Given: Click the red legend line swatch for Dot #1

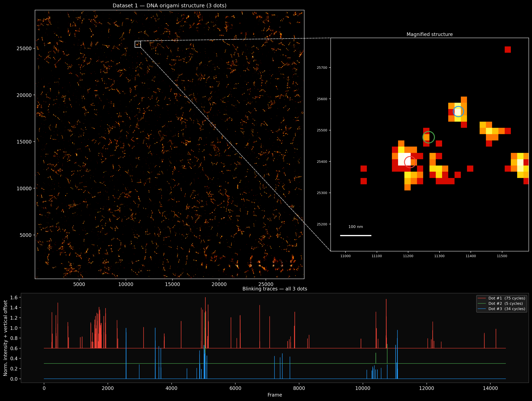Looking at the screenshot, I should [x=482, y=298].
